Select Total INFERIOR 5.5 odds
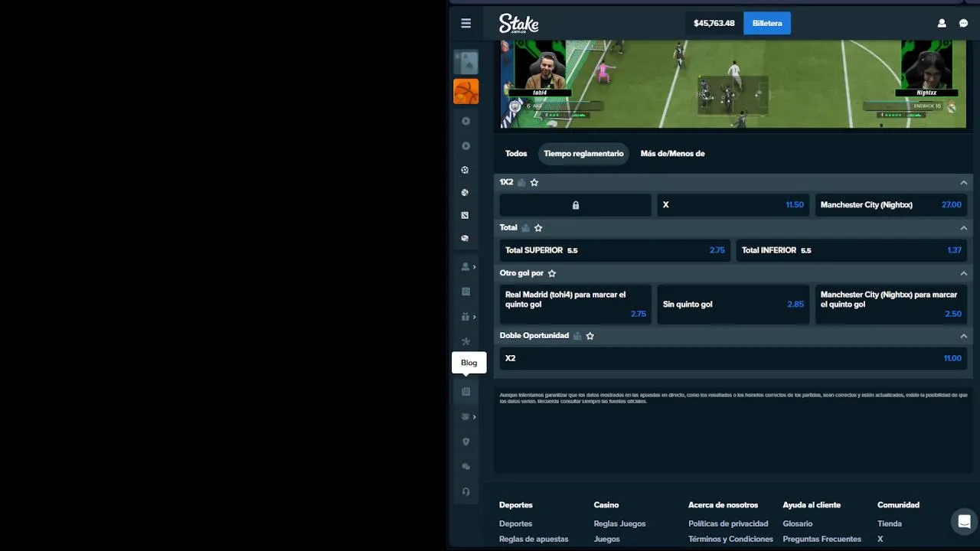980x551 pixels. click(851, 250)
